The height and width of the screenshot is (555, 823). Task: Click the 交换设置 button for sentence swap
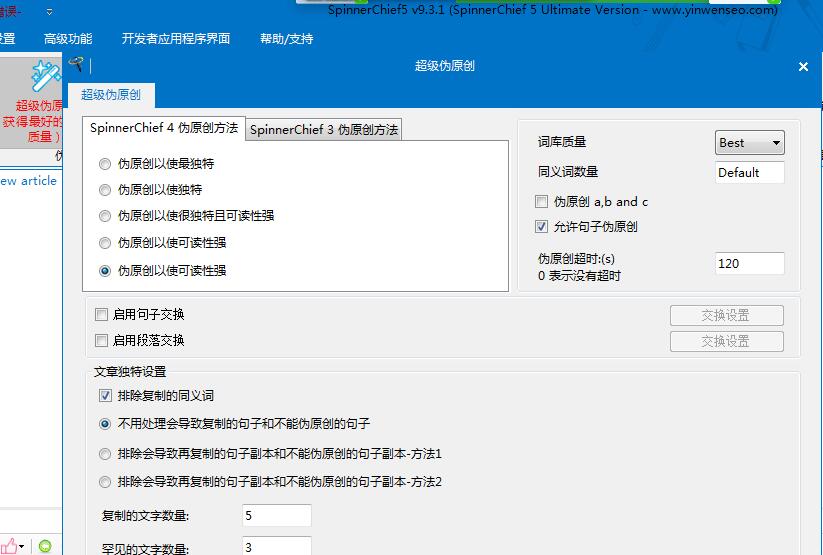(726, 315)
